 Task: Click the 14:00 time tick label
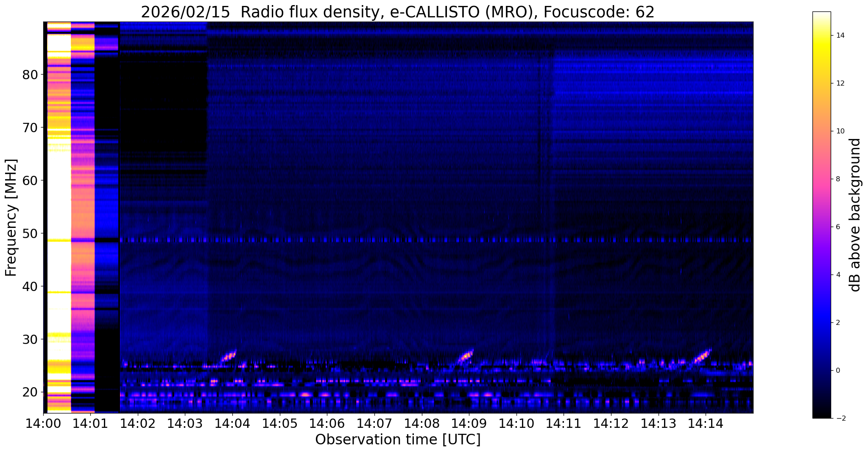[x=43, y=424]
